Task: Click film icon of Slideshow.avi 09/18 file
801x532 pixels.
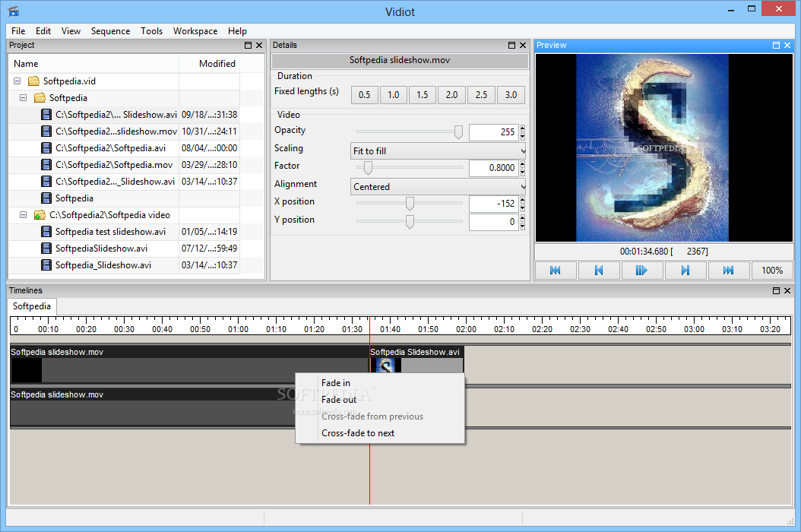Action: tap(46, 115)
